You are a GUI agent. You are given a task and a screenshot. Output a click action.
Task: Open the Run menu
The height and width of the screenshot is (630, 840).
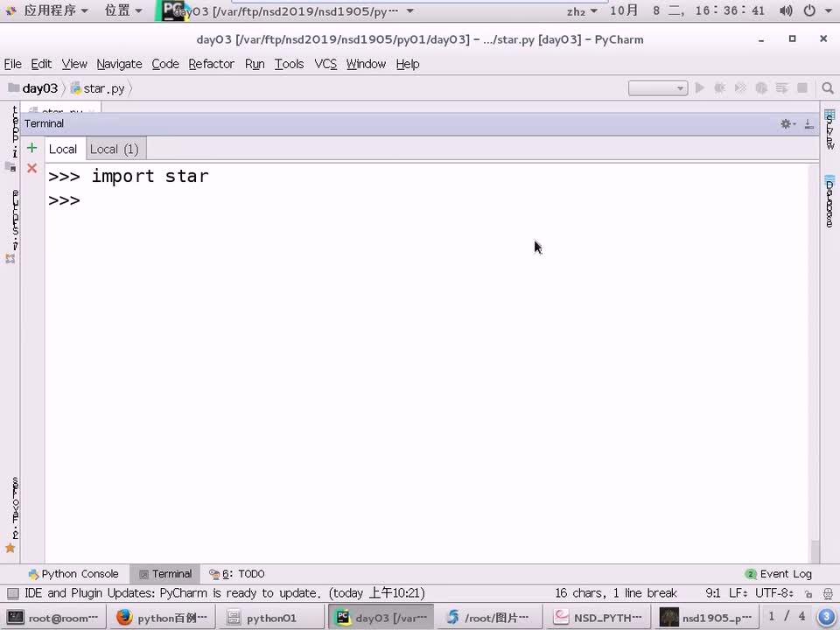tap(255, 64)
